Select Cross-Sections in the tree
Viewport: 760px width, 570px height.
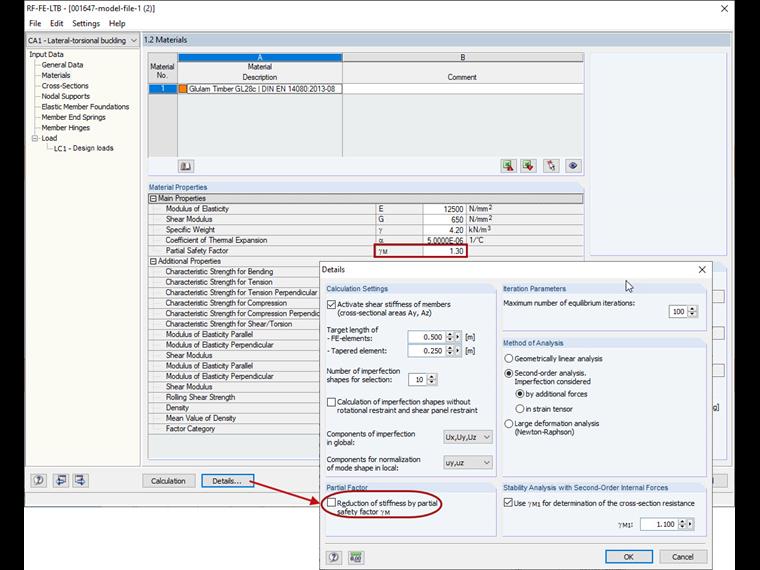(65, 86)
